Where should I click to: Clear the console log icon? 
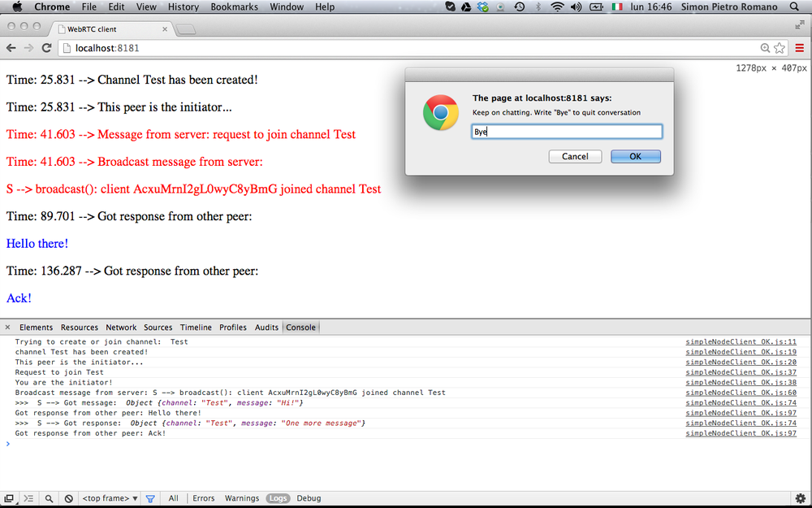pos(69,498)
